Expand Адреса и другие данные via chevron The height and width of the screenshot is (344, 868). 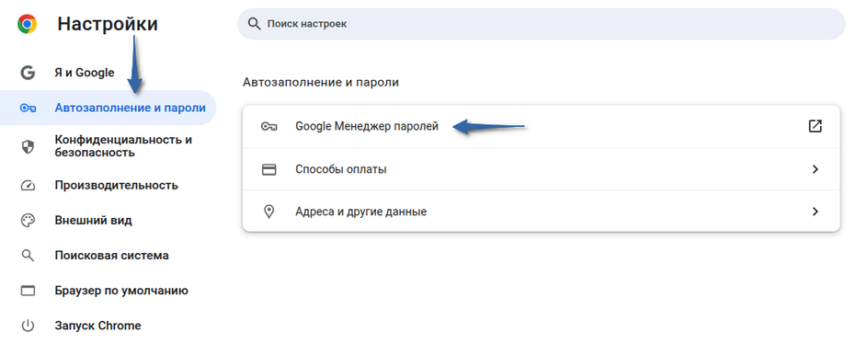[x=815, y=211]
